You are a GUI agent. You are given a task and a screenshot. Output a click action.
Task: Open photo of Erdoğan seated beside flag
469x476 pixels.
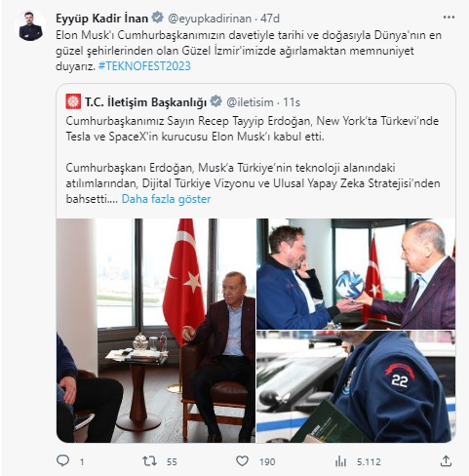[156, 331]
